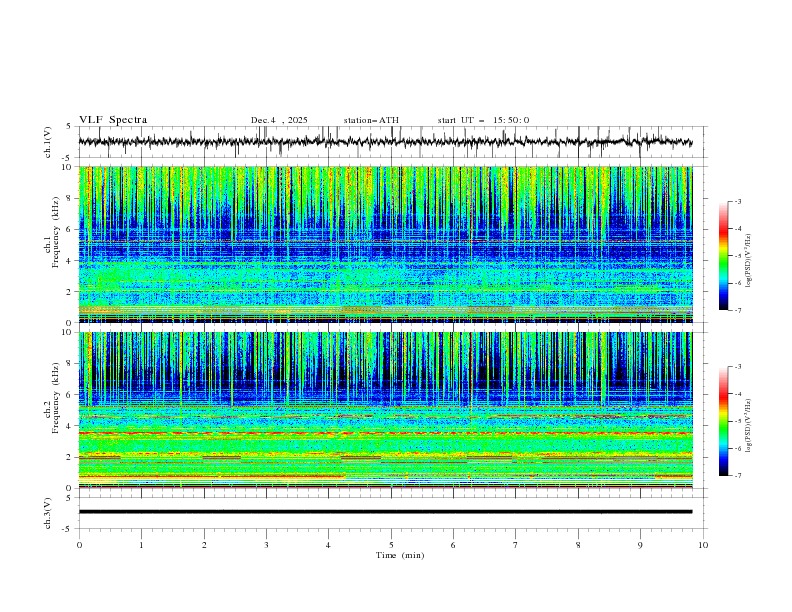Click time axis tick label "4"
This screenshot has height=612, width=792.
329,545
